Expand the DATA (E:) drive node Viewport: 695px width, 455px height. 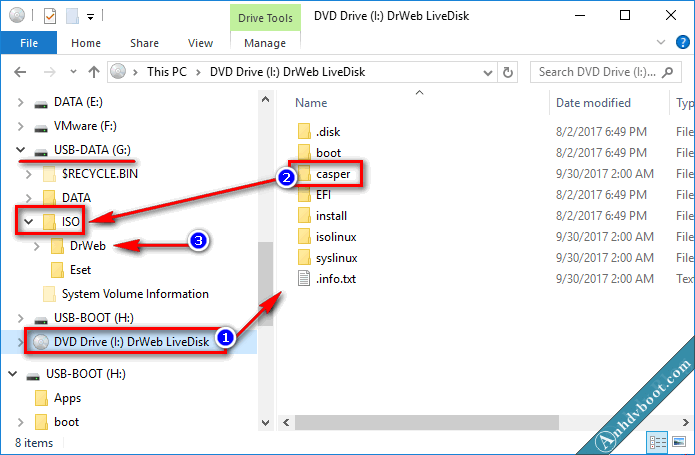click(x=20, y=102)
